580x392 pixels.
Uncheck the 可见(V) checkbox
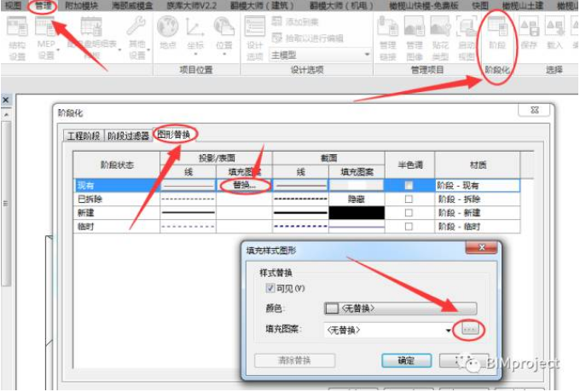point(270,288)
